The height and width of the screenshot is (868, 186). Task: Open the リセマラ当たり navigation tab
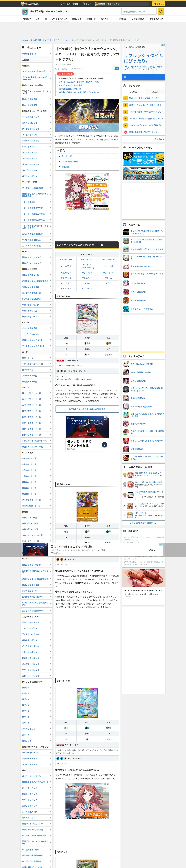coord(138,19)
